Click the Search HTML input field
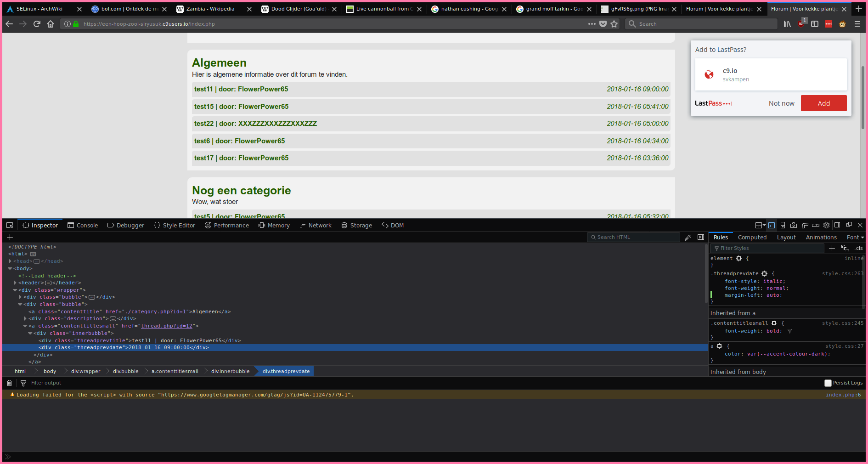 (634, 238)
